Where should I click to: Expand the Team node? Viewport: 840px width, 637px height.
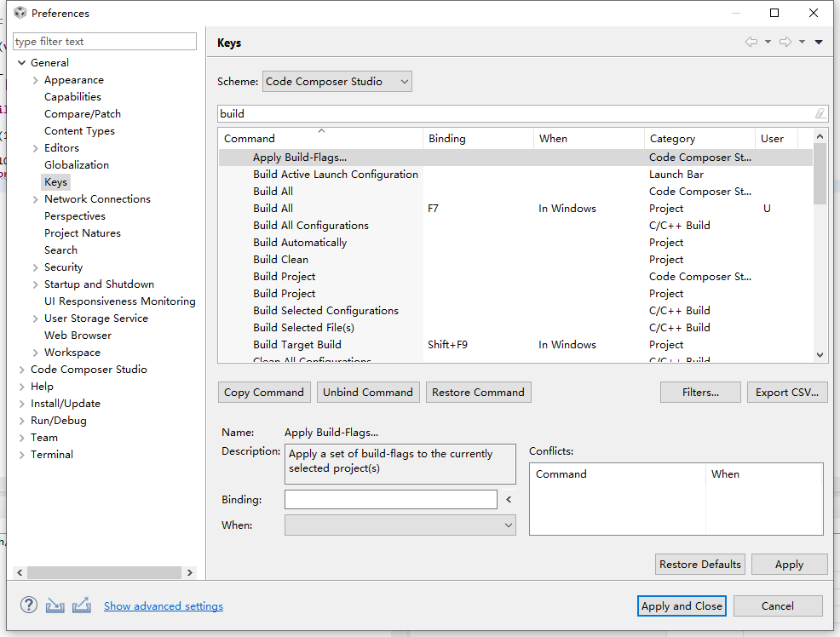[22, 438]
